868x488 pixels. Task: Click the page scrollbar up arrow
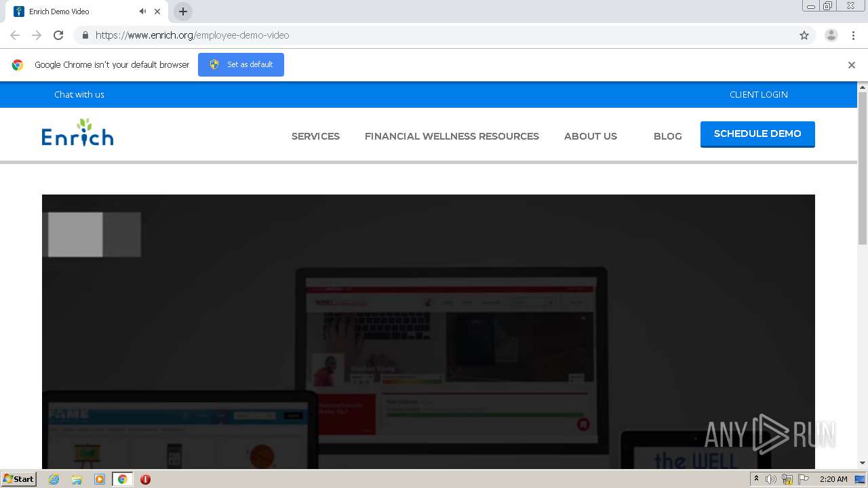[863, 87]
